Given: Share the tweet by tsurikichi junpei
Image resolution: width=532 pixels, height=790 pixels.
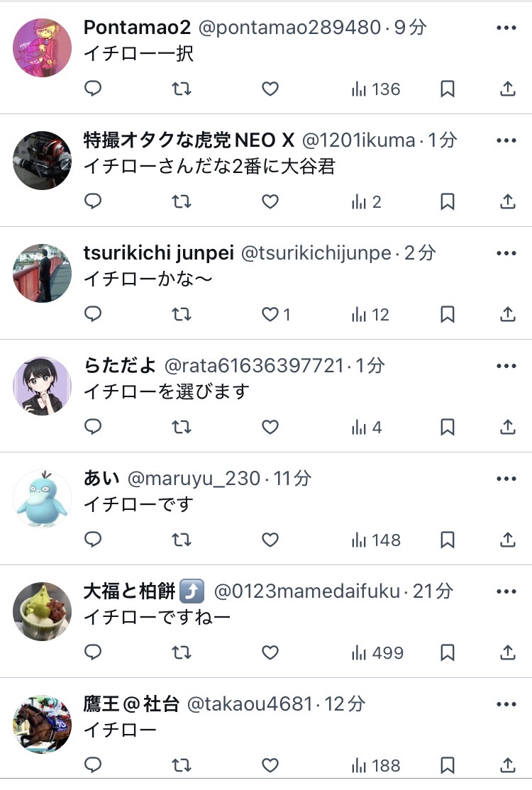Looking at the screenshot, I should [x=508, y=314].
